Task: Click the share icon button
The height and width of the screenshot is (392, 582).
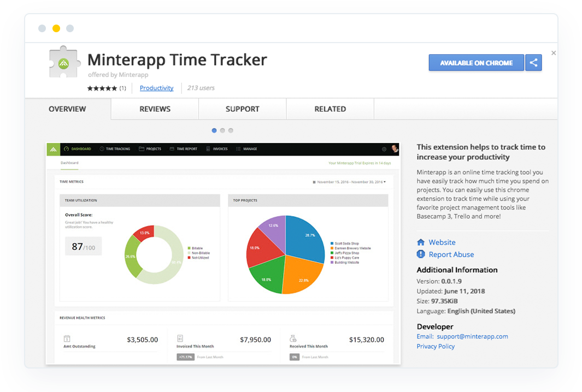Action: coord(533,63)
